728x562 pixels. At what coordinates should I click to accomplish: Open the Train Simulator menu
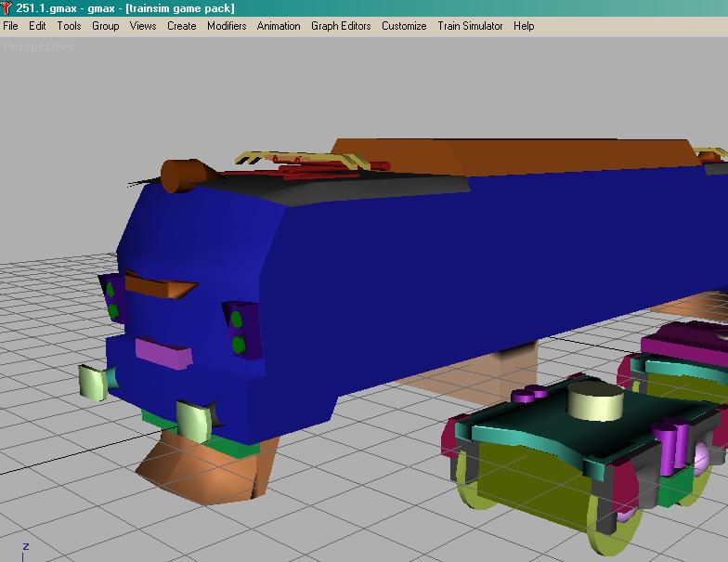(x=470, y=26)
